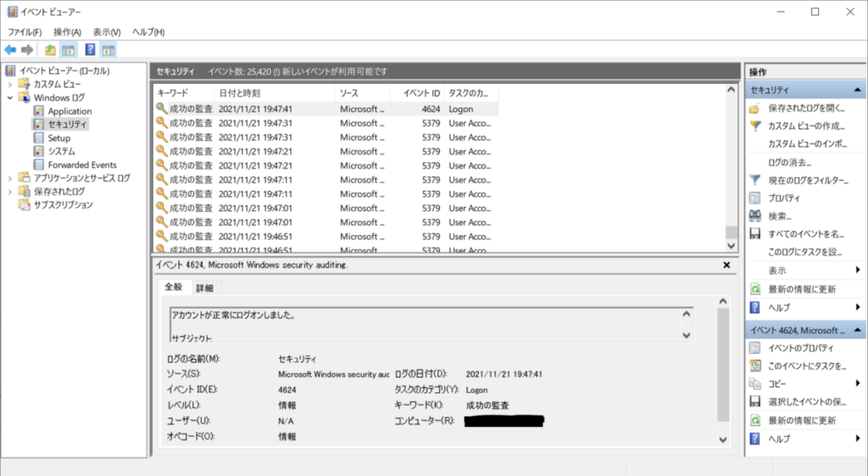Expand アプリケーションとサービス ログ node
Viewport: 868px width, 476px height.
tap(10, 178)
